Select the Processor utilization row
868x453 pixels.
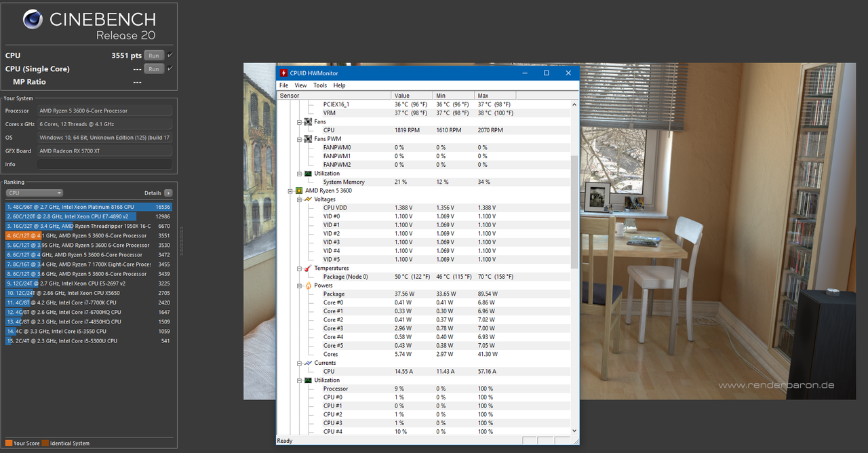tap(424, 389)
